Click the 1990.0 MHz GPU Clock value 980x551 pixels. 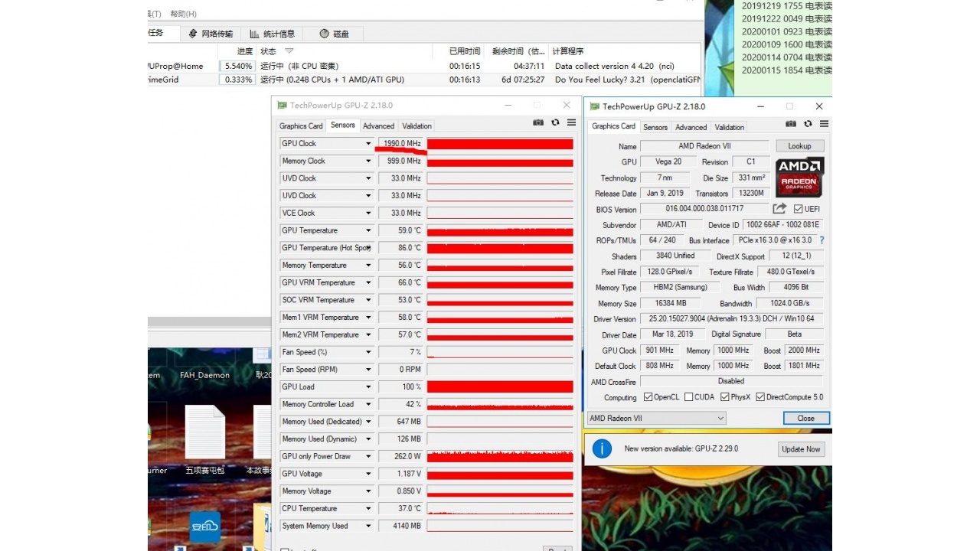tap(401, 144)
